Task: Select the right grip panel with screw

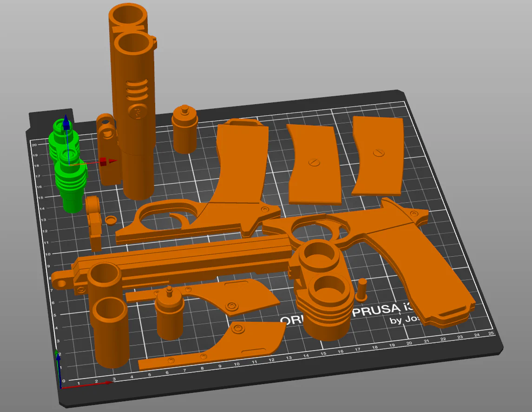Action: click(x=378, y=156)
